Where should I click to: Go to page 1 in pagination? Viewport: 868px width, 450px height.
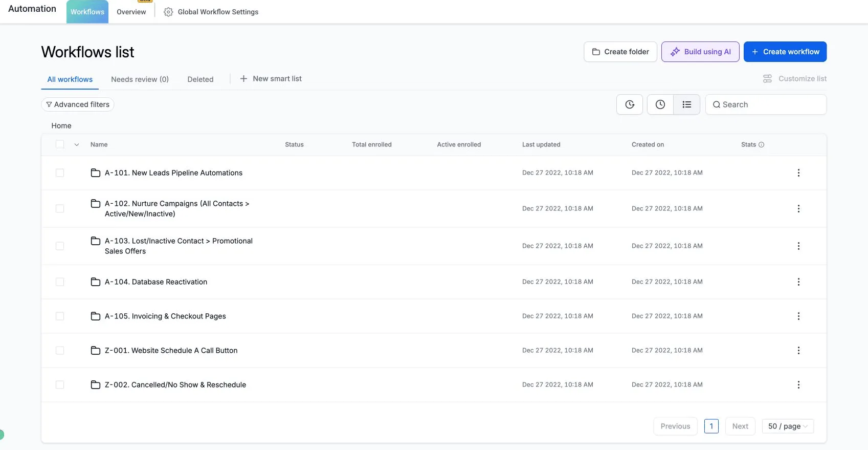click(711, 426)
